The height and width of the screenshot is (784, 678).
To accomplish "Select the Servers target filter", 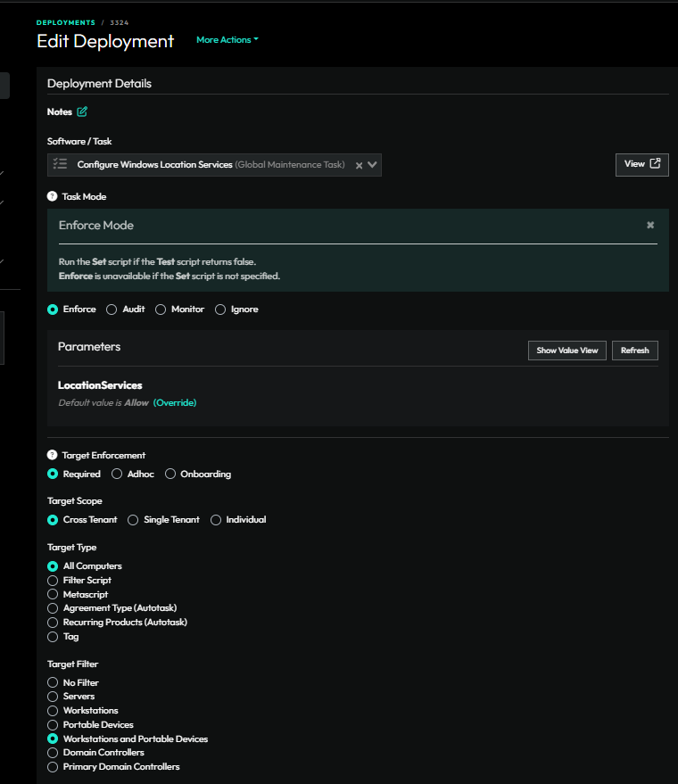I will (53, 697).
